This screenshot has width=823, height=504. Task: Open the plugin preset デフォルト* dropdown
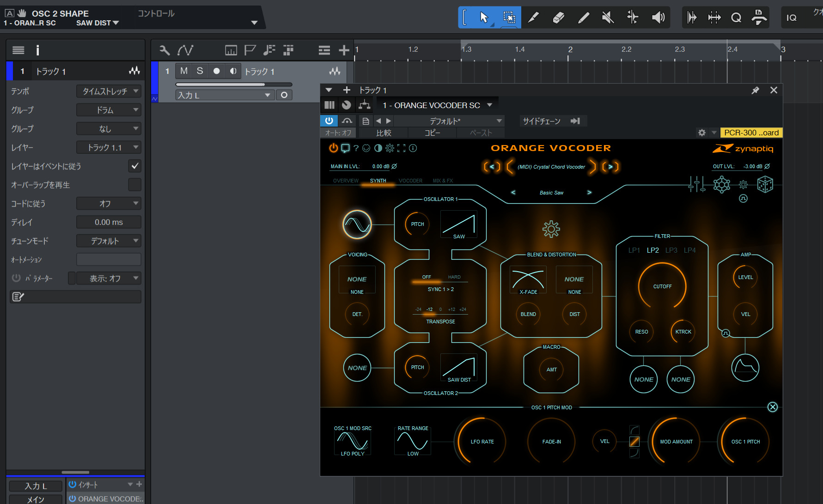[449, 121]
